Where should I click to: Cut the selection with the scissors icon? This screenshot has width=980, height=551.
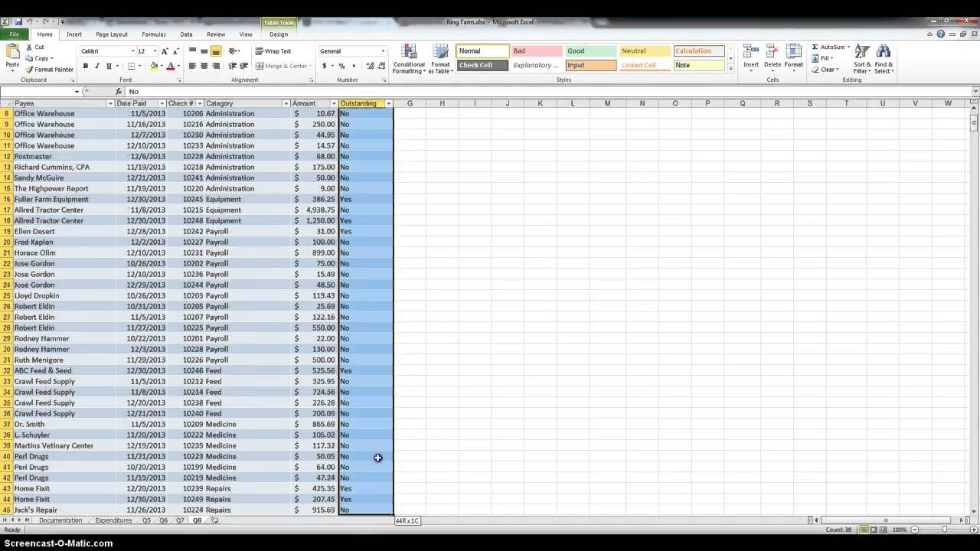(x=30, y=47)
